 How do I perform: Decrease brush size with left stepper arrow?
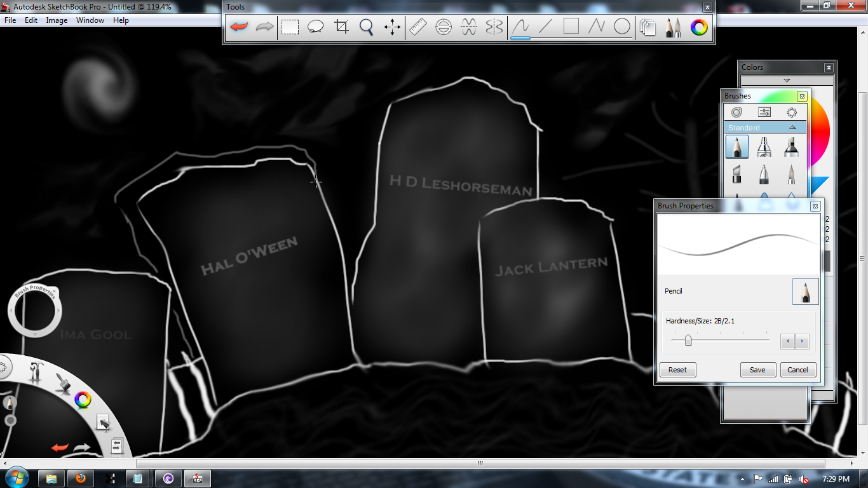pos(788,341)
